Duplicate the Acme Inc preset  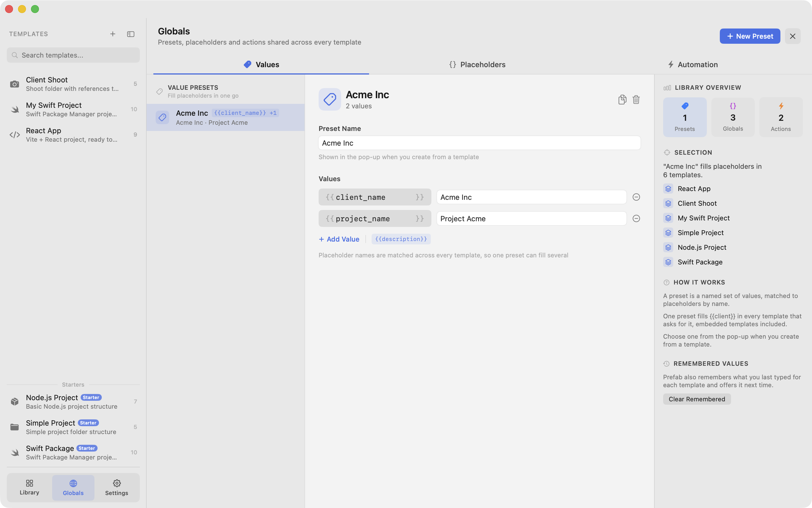click(622, 99)
